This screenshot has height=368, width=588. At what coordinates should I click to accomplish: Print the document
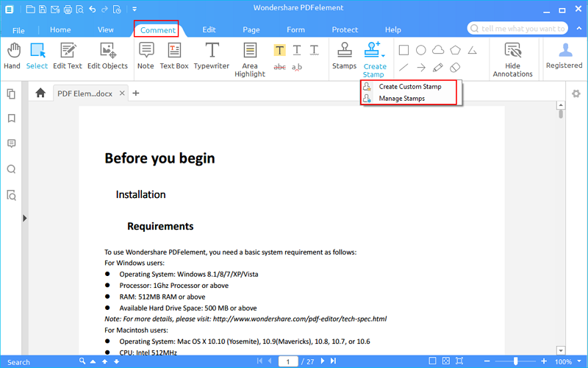click(x=68, y=10)
